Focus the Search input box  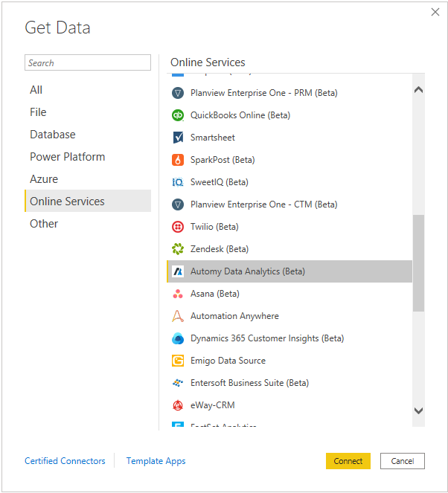[88, 63]
